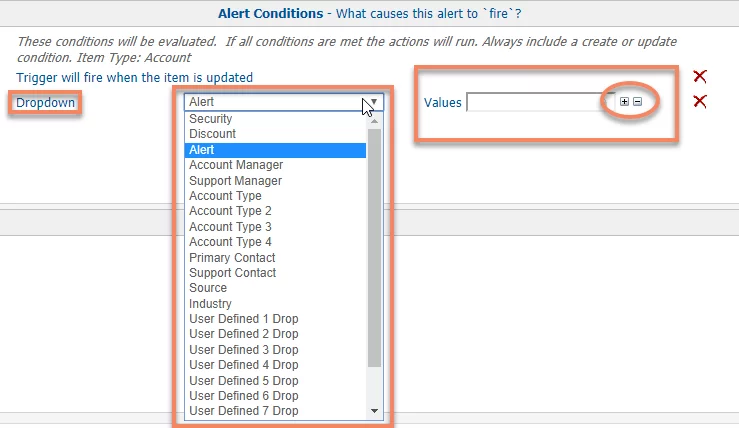Image resolution: width=739 pixels, height=428 pixels.
Task: Collapse the Alert dropdown via its arrow
Action: coord(374,102)
